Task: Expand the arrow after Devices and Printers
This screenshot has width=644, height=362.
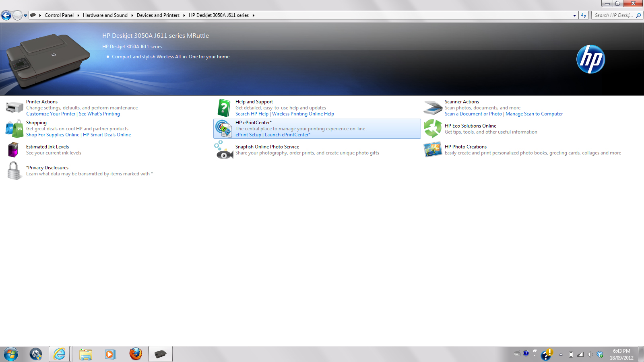Action: pos(184,15)
